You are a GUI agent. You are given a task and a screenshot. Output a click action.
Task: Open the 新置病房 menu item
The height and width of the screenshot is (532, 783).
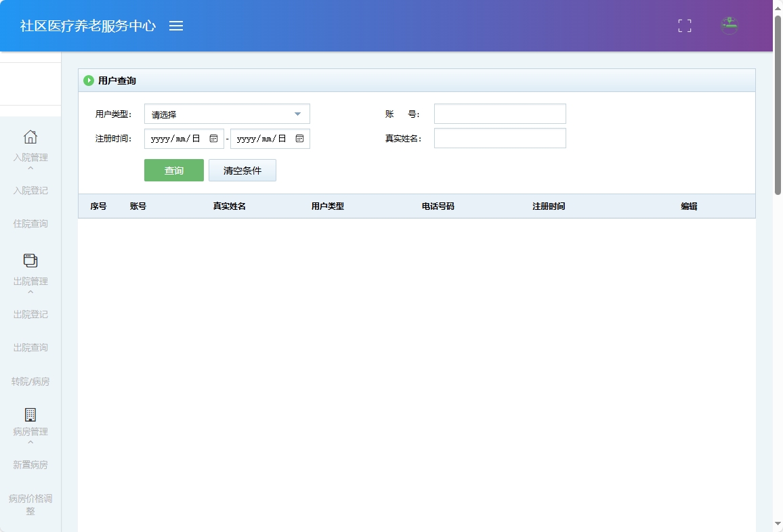pyautogui.click(x=30, y=464)
